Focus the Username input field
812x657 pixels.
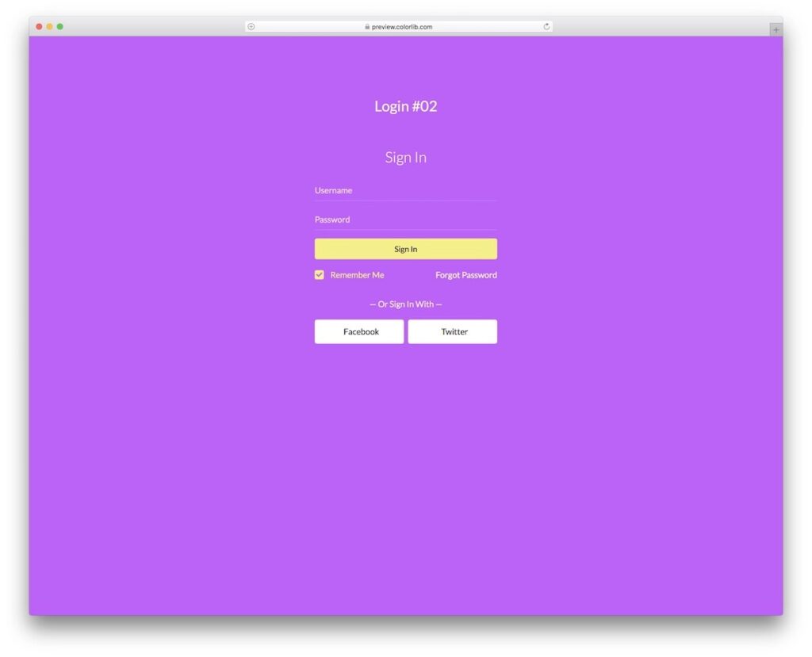[405, 190]
